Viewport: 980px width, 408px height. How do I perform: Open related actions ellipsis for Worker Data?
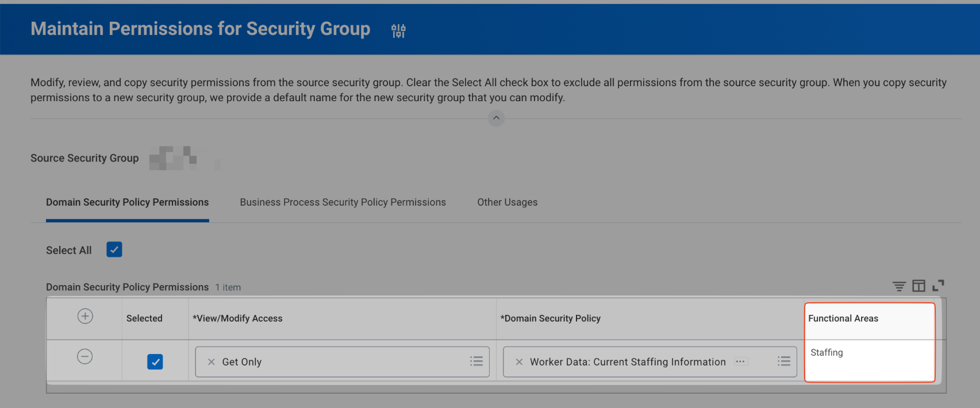click(740, 362)
